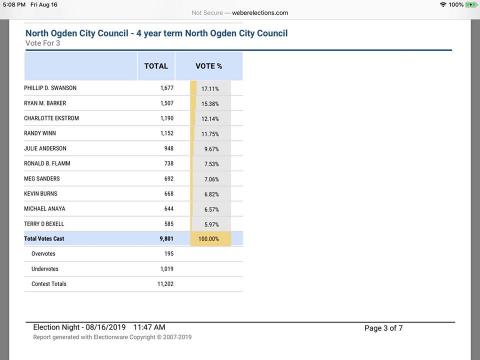The image size is (480, 360).
Task: Click the Overvotes row
Action: click(133, 254)
